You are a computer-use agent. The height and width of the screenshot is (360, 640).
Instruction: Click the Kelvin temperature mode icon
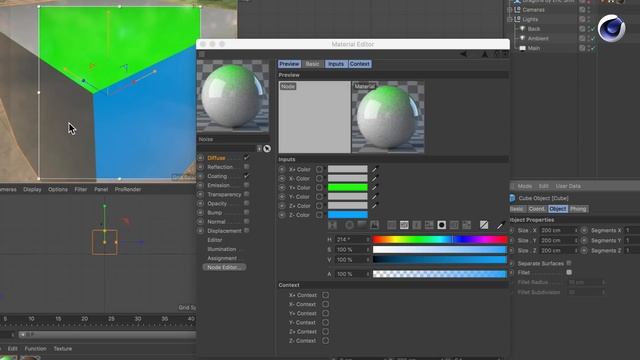[416, 225]
